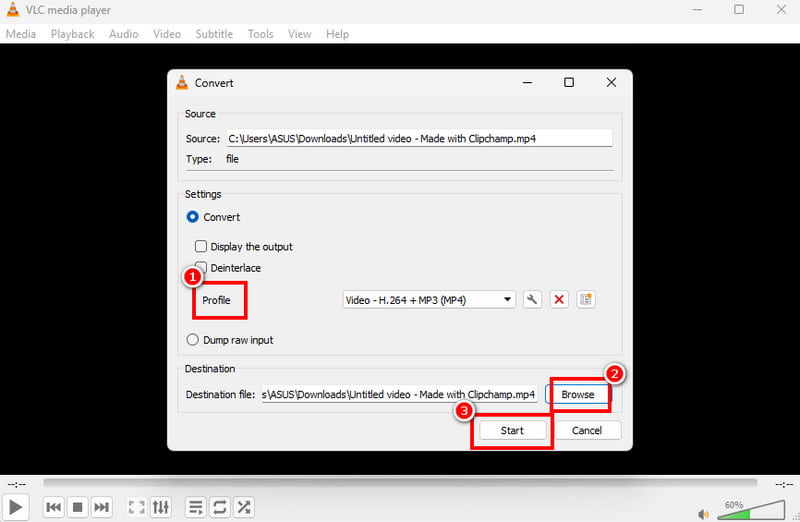Show the playlist using the playlist icon
The width and height of the screenshot is (800, 522).
pos(196,507)
